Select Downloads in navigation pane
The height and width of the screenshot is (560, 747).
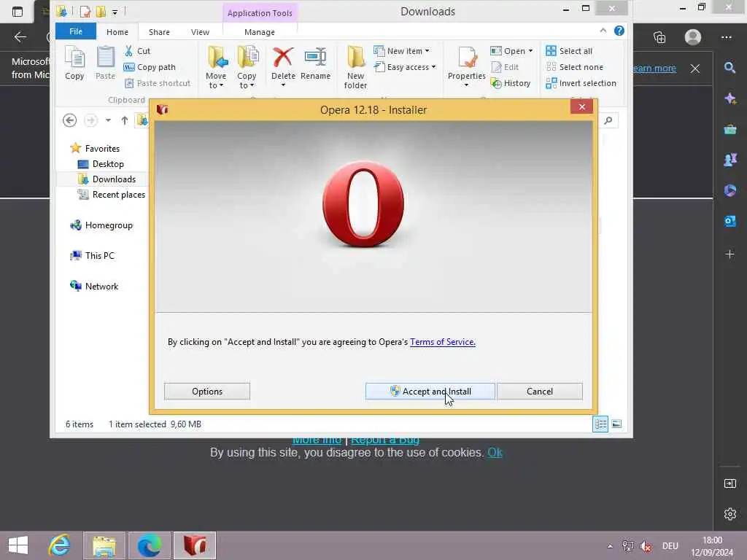click(107, 179)
